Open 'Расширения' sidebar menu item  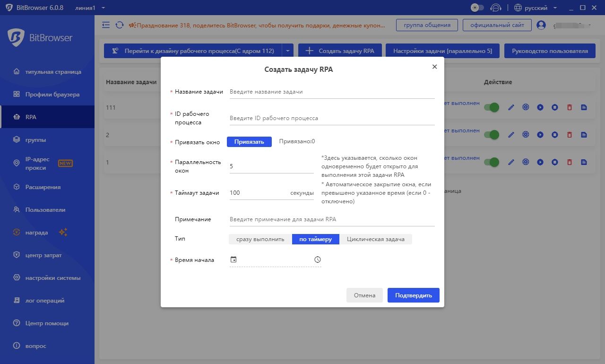pyautogui.click(x=43, y=187)
